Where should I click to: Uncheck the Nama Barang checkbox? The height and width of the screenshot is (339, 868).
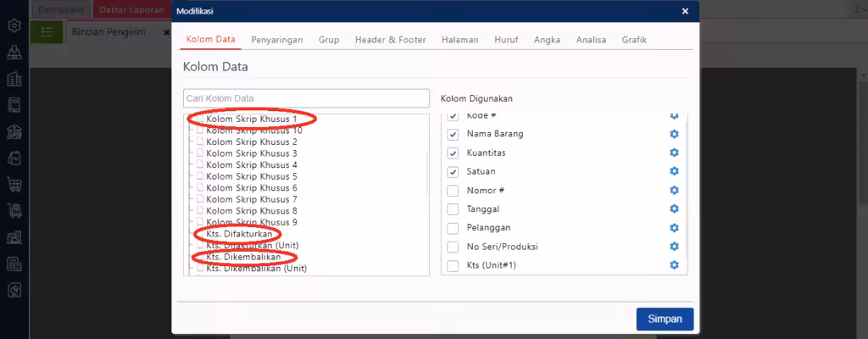453,135
